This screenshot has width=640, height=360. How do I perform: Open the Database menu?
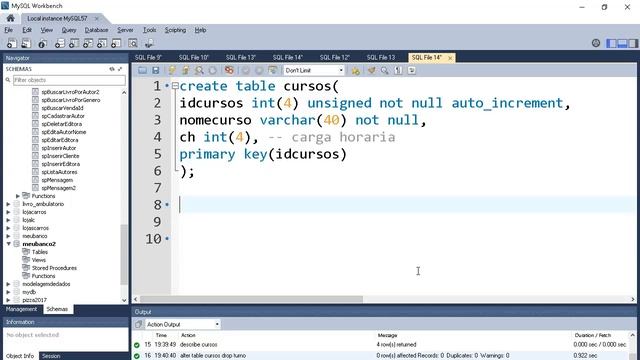[96, 30]
